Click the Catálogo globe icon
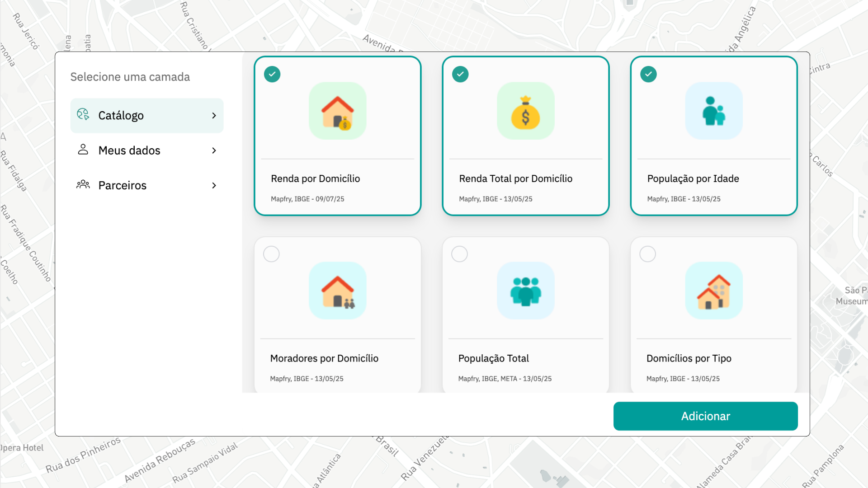This screenshot has height=488, width=868. [83, 115]
